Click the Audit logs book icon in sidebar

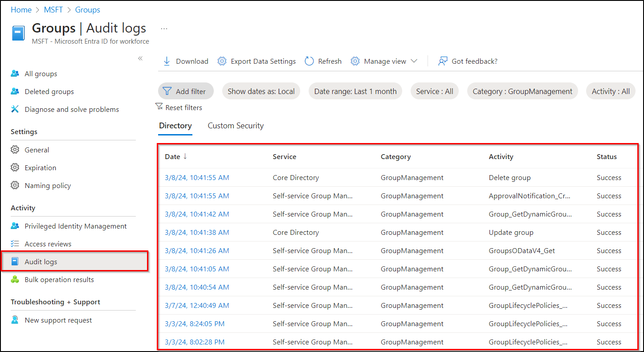pyautogui.click(x=15, y=262)
